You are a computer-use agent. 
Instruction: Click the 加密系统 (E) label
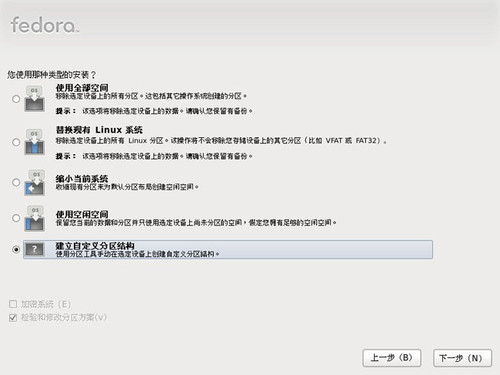tap(46, 304)
